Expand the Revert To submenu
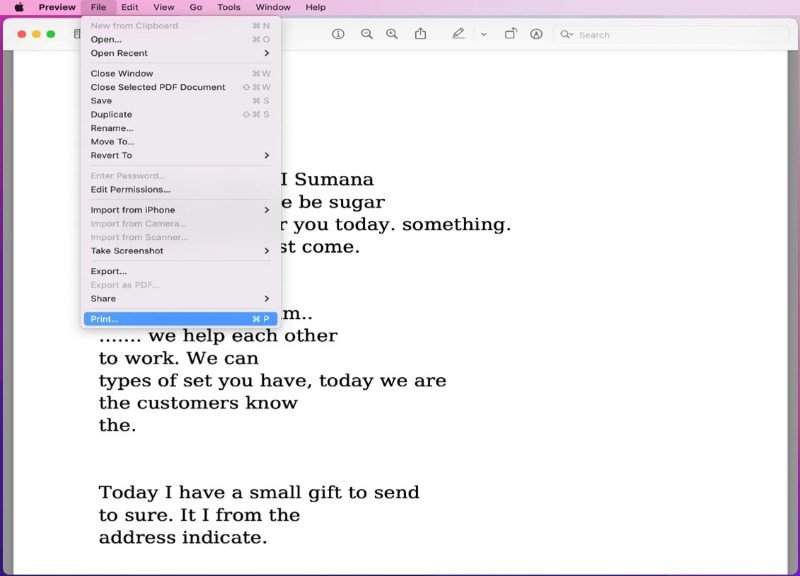The width and height of the screenshot is (800, 576). pos(180,155)
